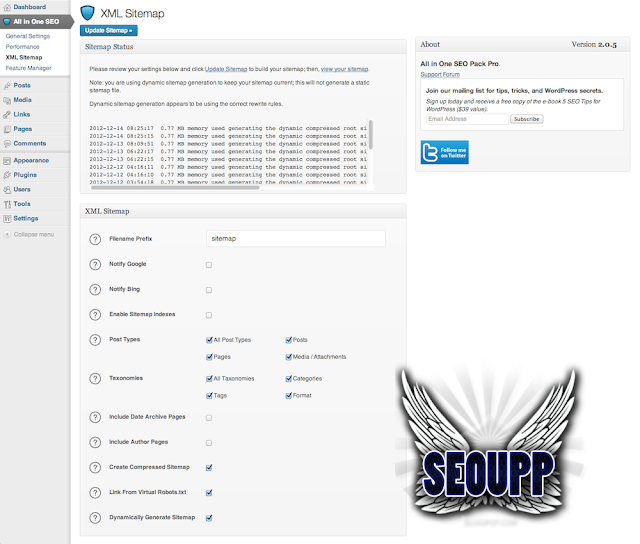Click the log vertical scrollbar thumb
The width and height of the screenshot is (640, 544).
click(x=371, y=134)
